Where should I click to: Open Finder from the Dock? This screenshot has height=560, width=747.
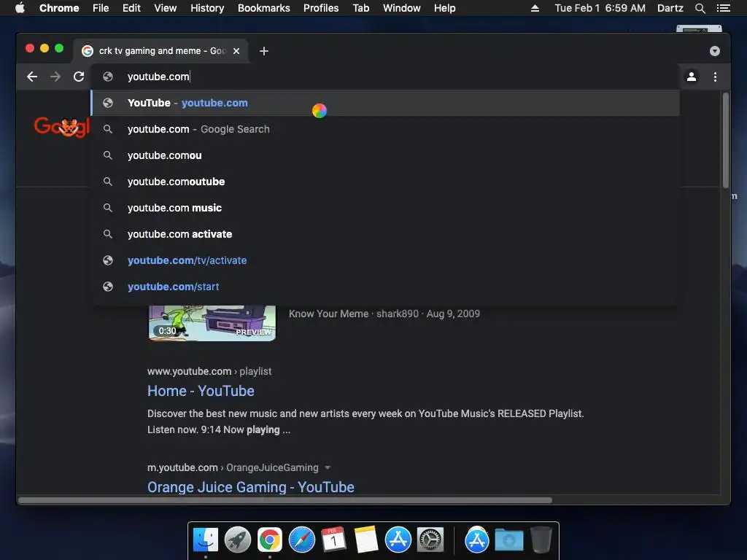coord(206,540)
